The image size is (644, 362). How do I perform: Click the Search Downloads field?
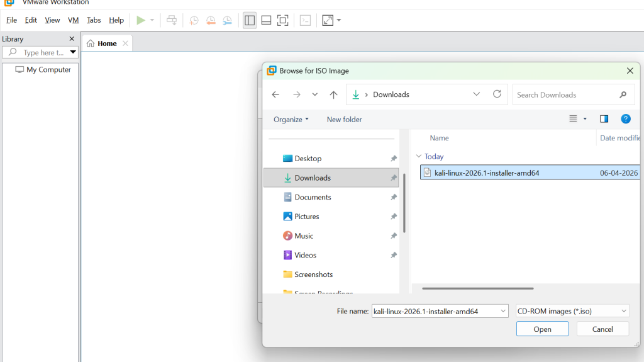pyautogui.click(x=566, y=94)
